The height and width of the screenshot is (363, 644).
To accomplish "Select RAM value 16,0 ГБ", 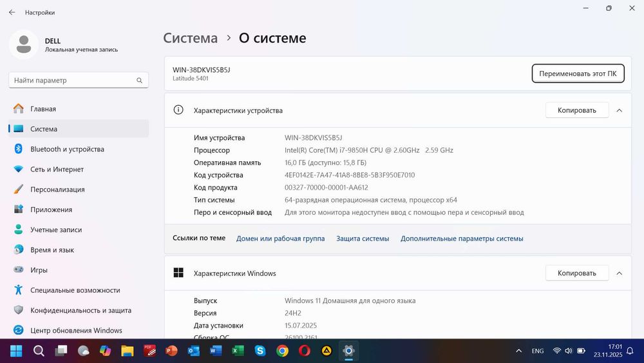I will point(325,162).
